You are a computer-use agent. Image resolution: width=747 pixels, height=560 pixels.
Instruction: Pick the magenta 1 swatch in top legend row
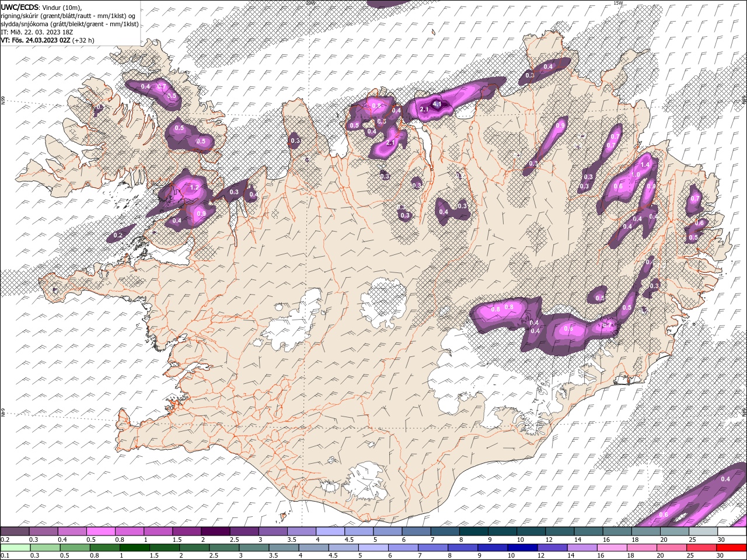click(158, 531)
